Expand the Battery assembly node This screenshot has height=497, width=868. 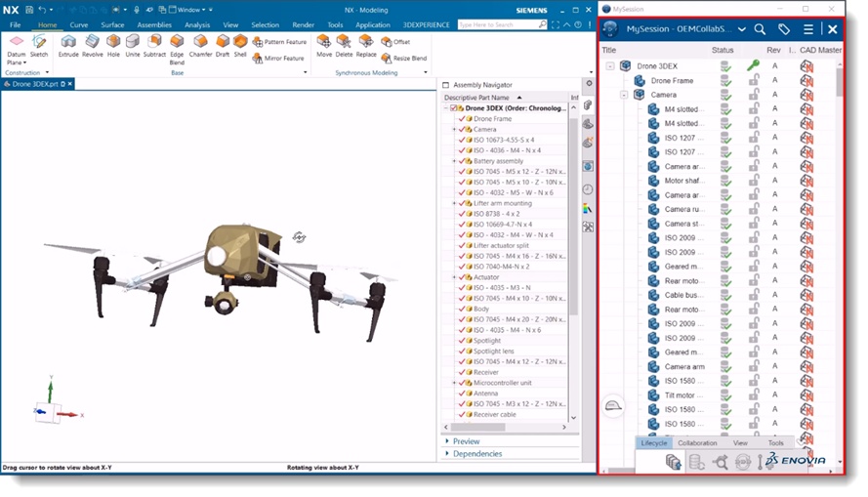click(x=454, y=160)
